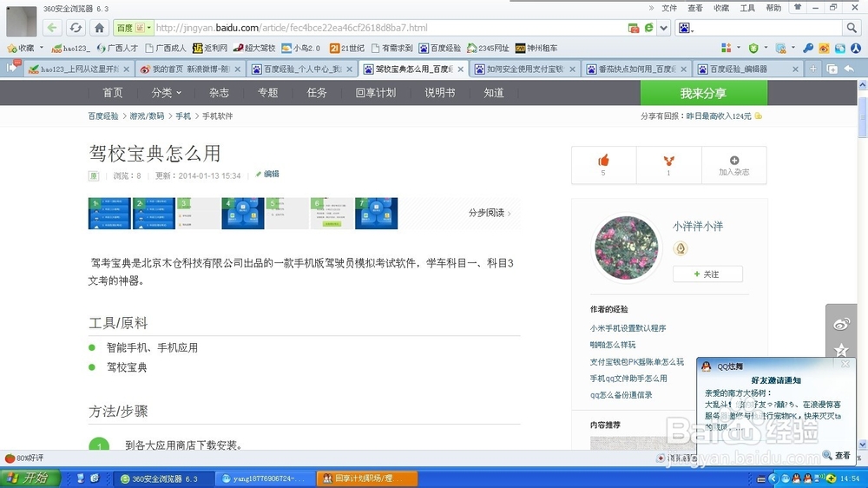The height and width of the screenshot is (488, 868).
Task: Open step 1 thumbnail image
Action: (x=109, y=214)
